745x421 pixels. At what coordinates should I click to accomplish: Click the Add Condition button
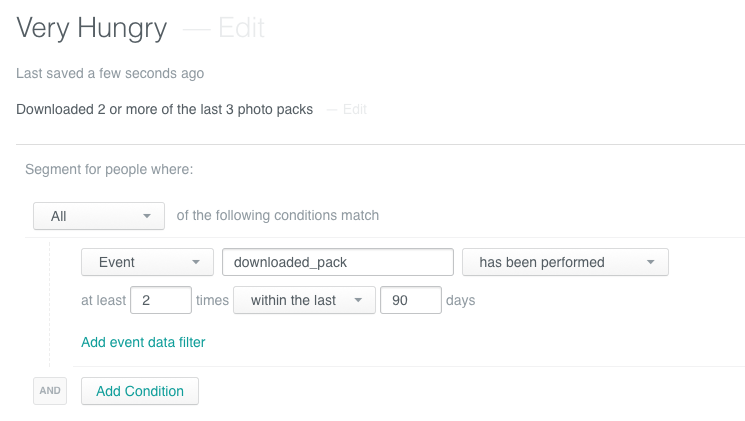(140, 391)
